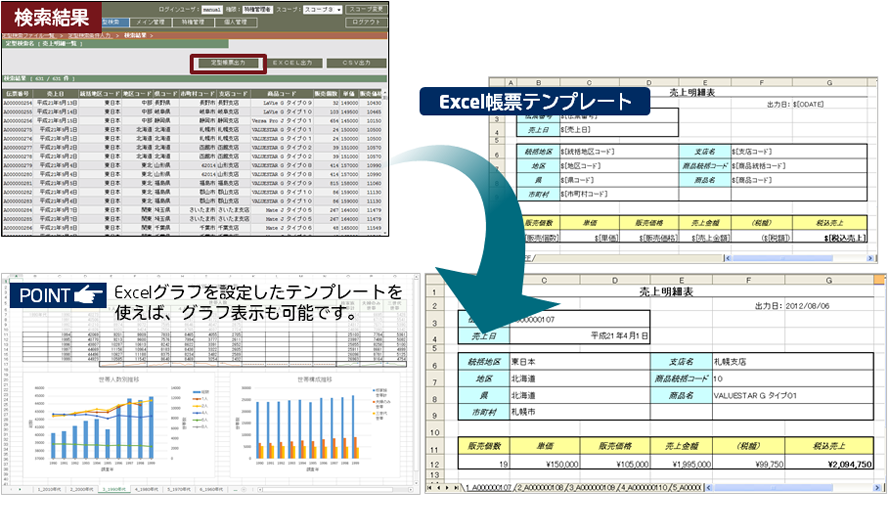
Task: Click horizontal scrollbar right arrow in output workbook
Action: pos(877,487)
